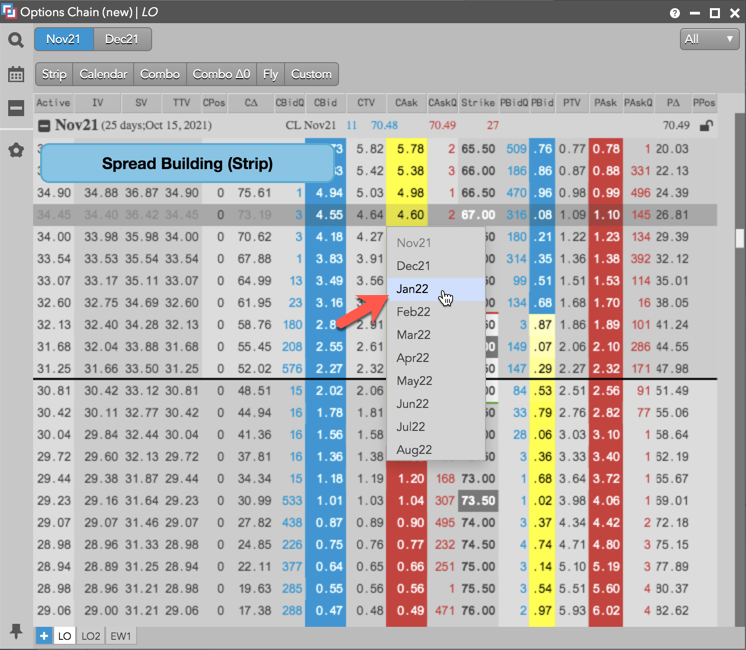Click the collapse minus icon in sidebar

(15, 108)
